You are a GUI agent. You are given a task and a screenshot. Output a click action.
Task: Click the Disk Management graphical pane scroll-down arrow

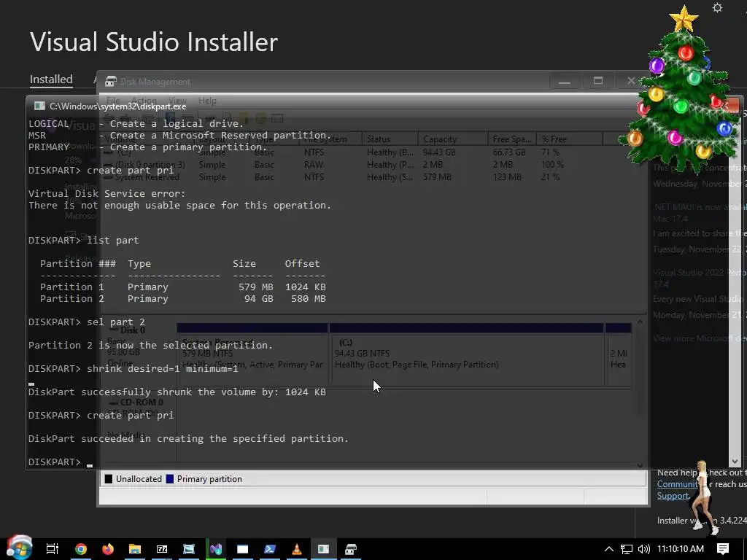[x=640, y=465]
